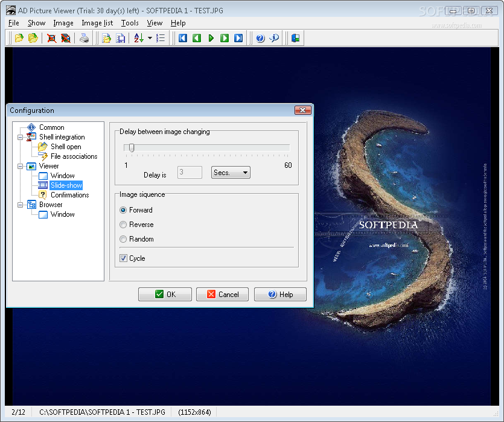Click the Cancel button
Screen dimensions: 504x422
click(223, 295)
